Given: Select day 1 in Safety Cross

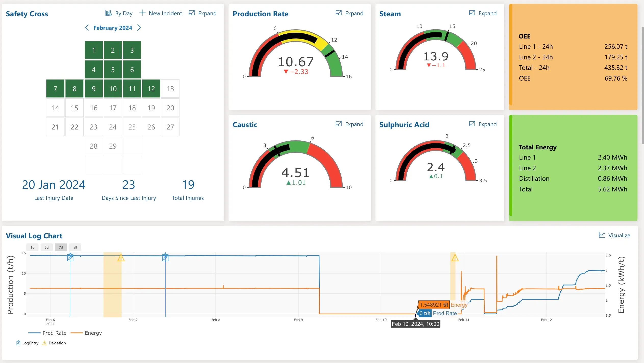Looking at the screenshot, I should (x=94, y=50).
